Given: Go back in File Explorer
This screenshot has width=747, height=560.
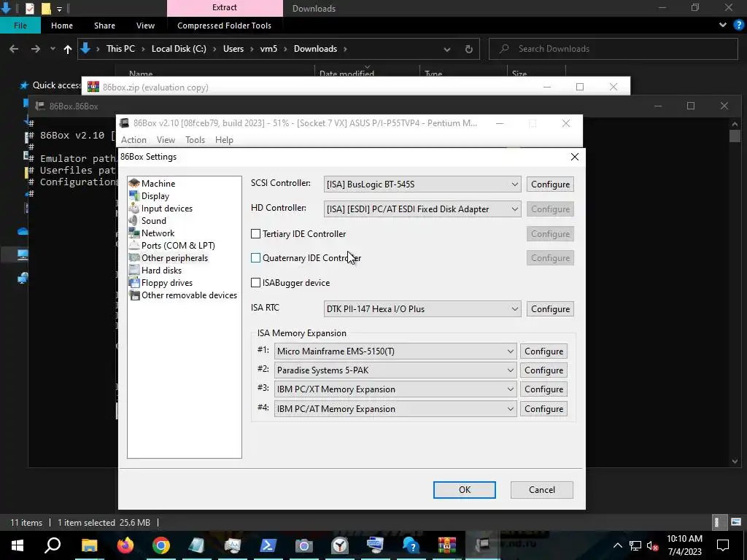Looking at the screenshot, I should [x=14, y=49].
